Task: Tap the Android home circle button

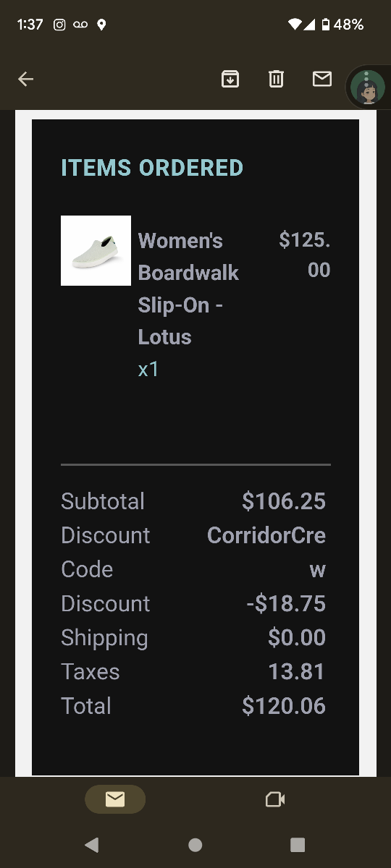Action: 195,845
